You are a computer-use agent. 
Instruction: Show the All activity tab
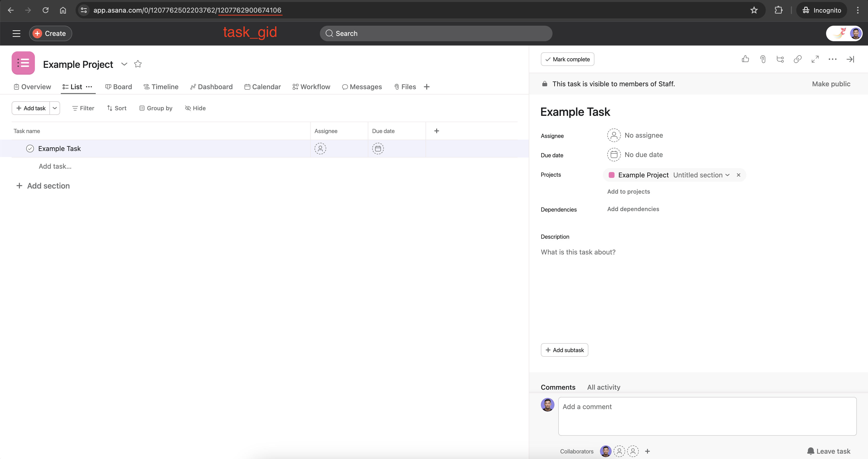pyautogui.click(x=603, y=387)
